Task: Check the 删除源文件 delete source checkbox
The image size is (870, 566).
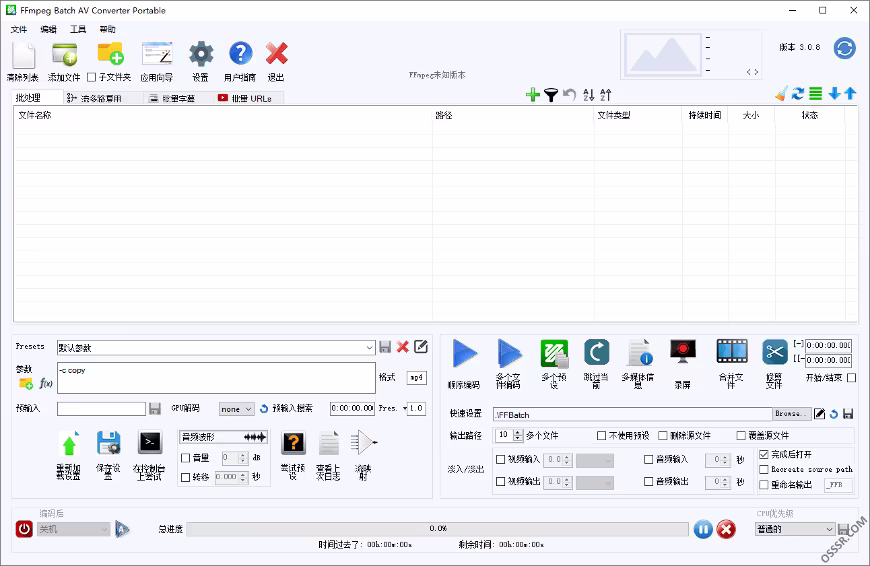Action: click(x=662, y=436)
